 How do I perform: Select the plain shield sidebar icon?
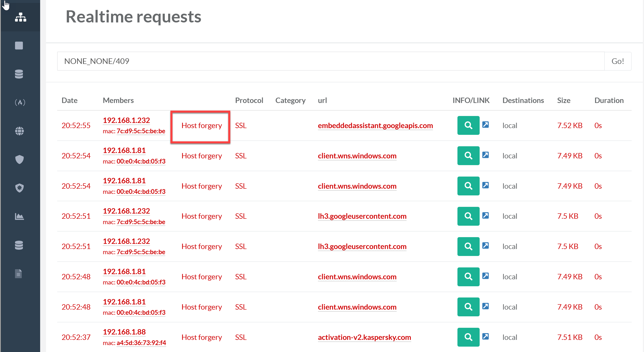(19, 159)
